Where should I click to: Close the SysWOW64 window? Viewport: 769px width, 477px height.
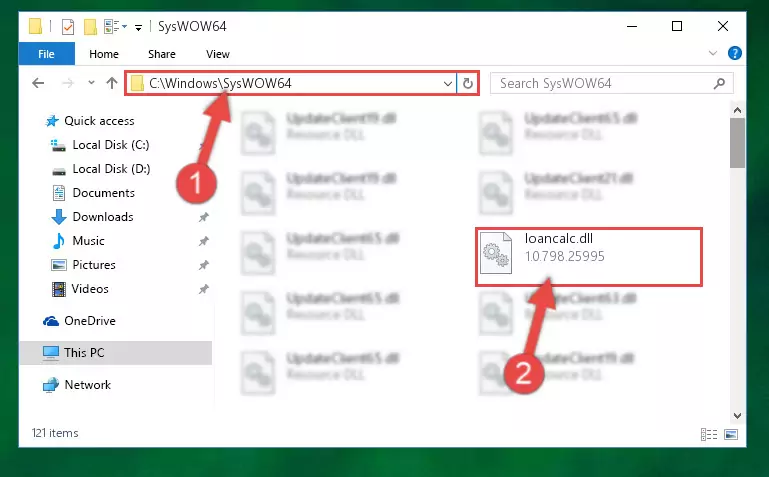[723, 26]
